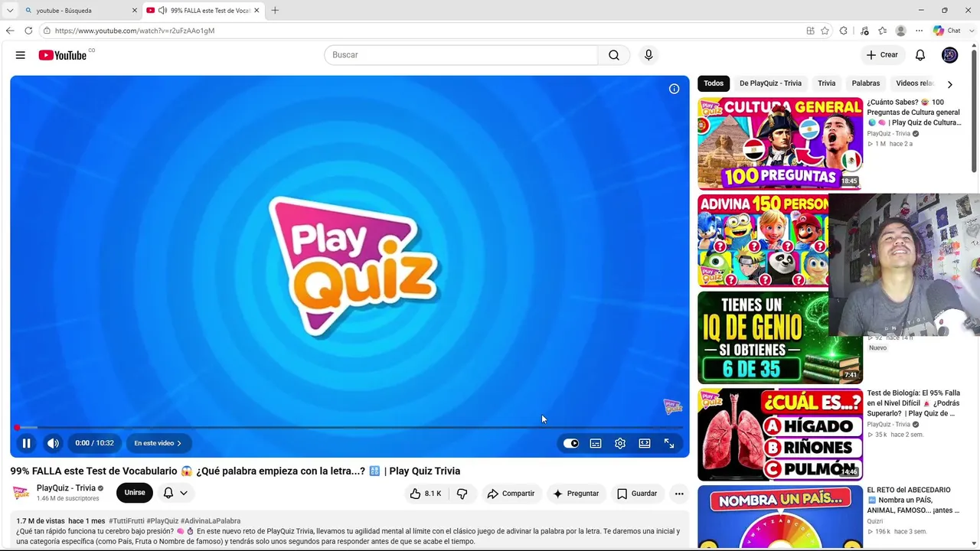
Task: Save video with 'Guardar' button
Action: pos(637,494)
